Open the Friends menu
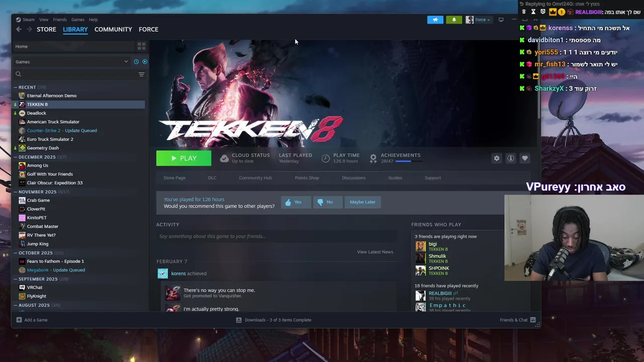644x362 pixels. click(60, 20)
